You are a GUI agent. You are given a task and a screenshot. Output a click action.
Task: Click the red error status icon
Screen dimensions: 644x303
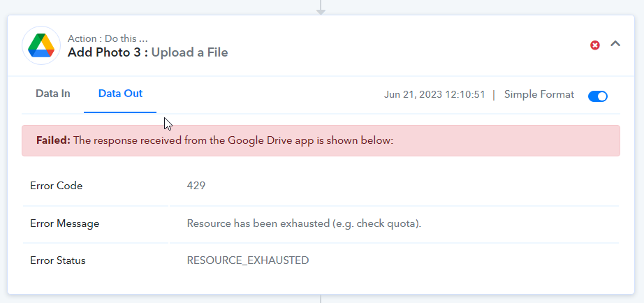pos(594,45)
